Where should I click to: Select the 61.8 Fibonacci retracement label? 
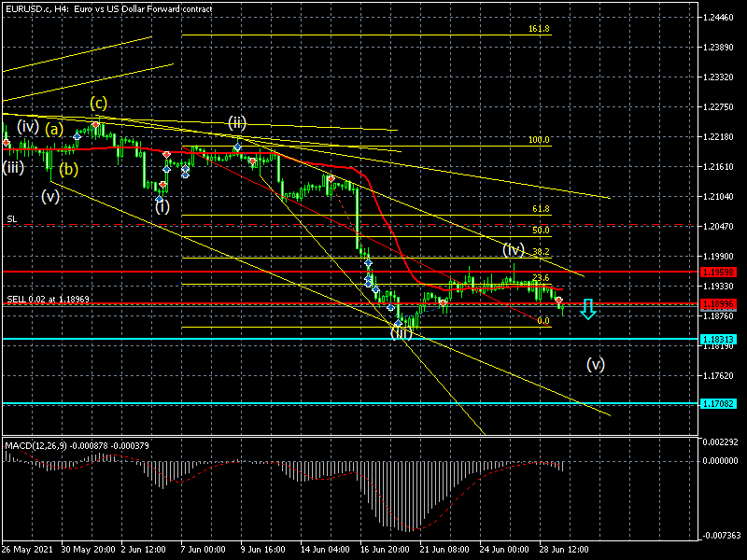[x=542, y=209]
